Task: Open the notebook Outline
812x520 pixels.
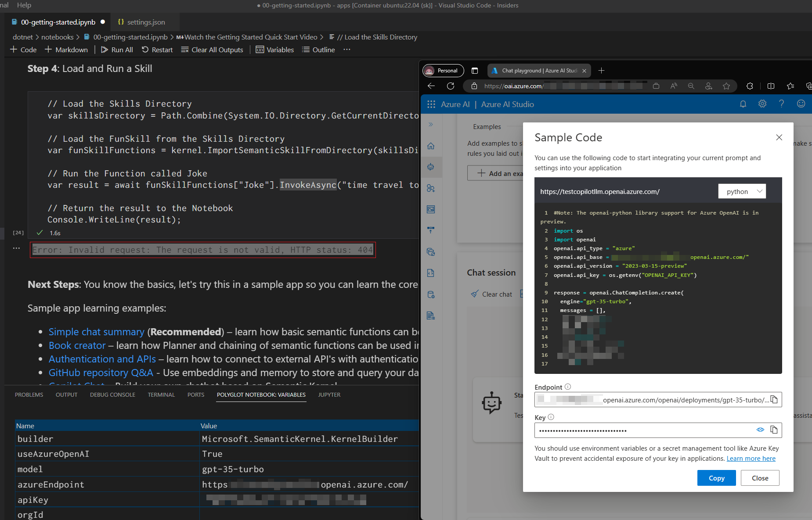Action: pos(318,50)
